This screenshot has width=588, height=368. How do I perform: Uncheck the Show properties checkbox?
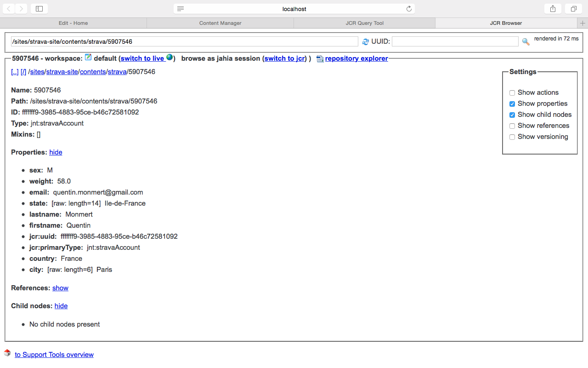(512, 104)
